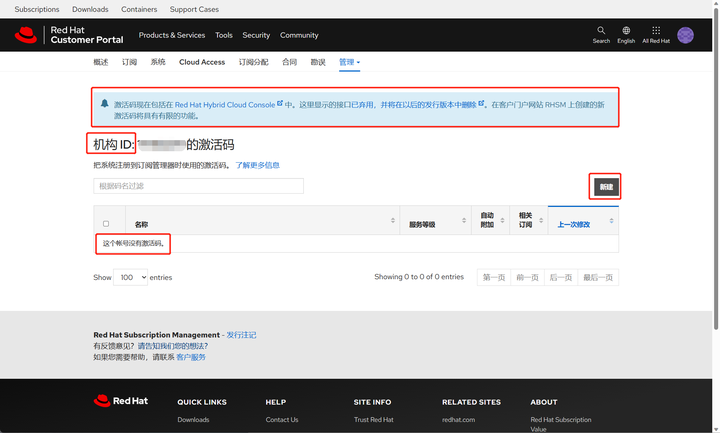The width and height of the screenshot is (720, 433).
Task: Click the 这个帐号没有激活码 table message
Action: point(133,243)
